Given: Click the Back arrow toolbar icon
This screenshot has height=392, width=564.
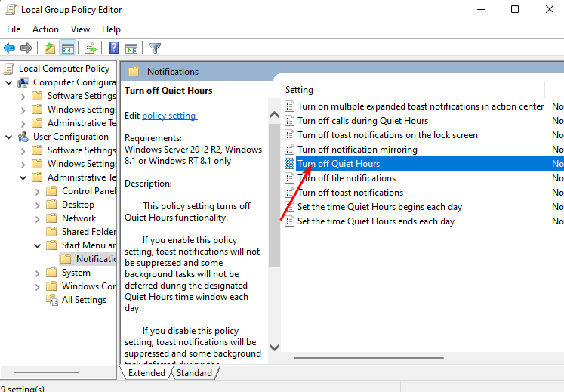Looking at the screenshot, I should click(9, 48).
